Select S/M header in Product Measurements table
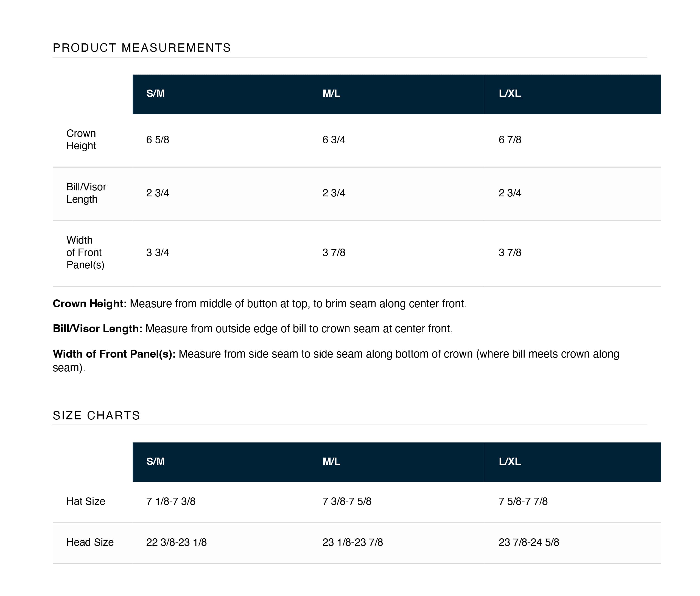The image size is (700, 596). (155, 94)
